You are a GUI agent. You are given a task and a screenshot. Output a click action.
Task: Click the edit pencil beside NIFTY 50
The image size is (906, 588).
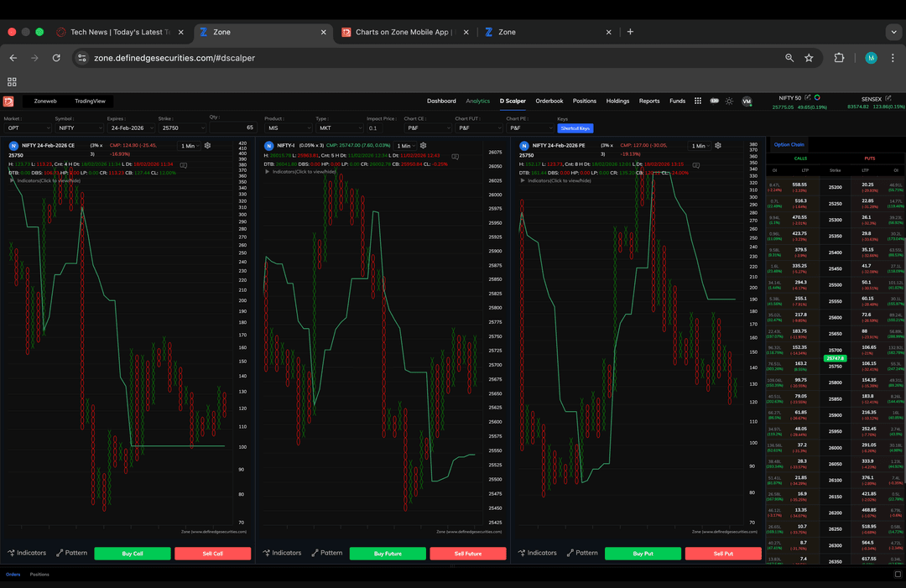click(808, 98)
